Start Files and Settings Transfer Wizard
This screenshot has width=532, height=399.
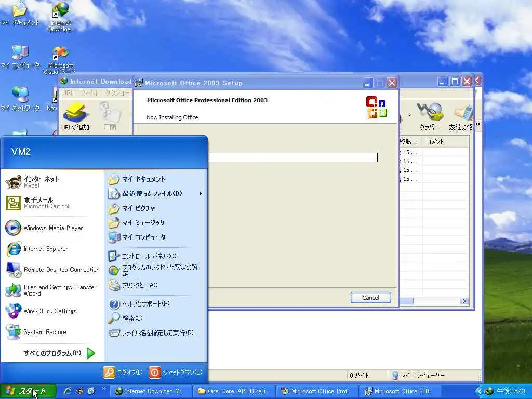click(x=51, y=290)
